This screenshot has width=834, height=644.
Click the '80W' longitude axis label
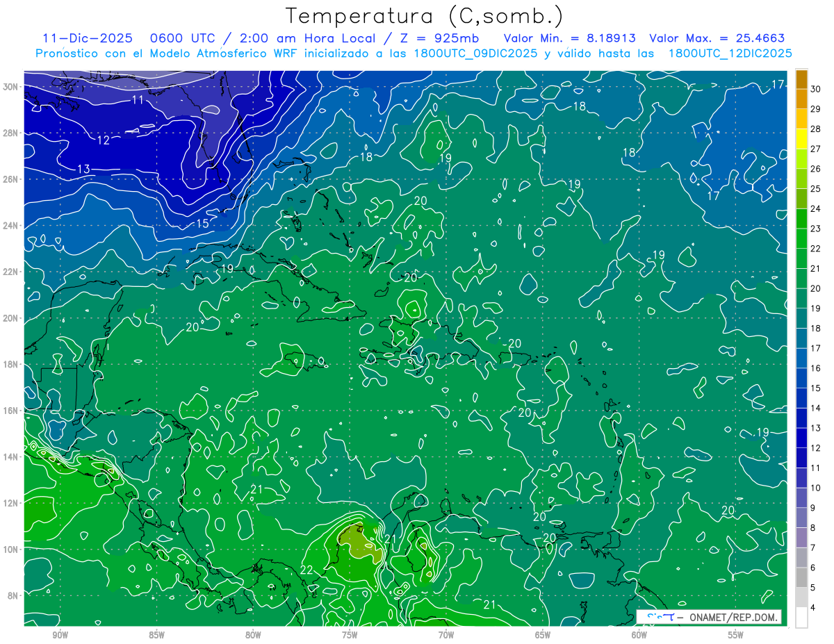(x=253, y=635)
